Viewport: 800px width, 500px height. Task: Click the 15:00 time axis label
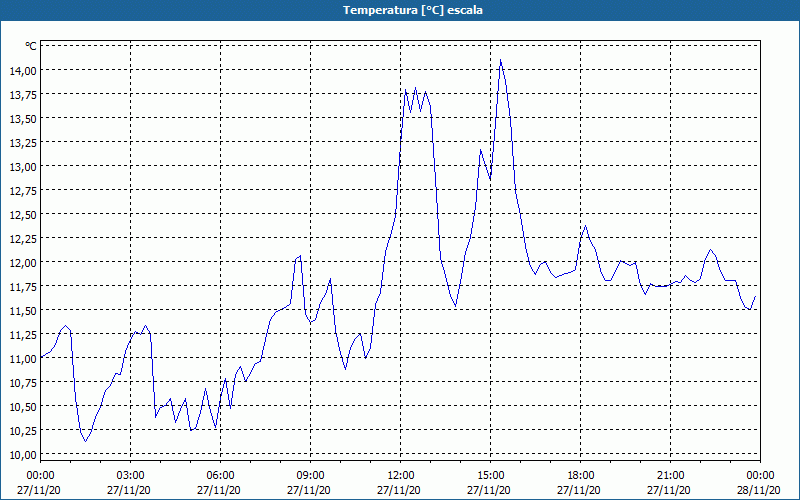(490, 475)
